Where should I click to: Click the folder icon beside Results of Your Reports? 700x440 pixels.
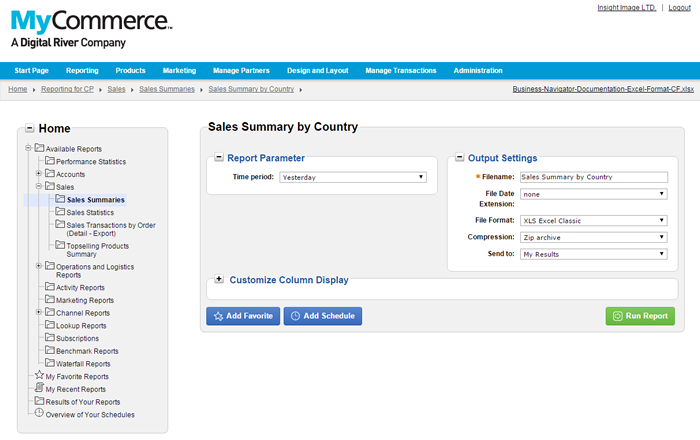(x=39, y=400)
